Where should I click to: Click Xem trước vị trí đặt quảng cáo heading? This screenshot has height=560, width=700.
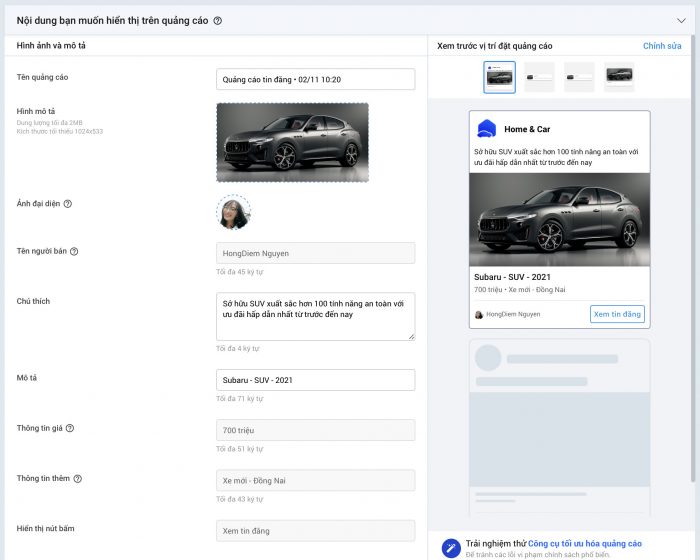(x=495, y=46)
